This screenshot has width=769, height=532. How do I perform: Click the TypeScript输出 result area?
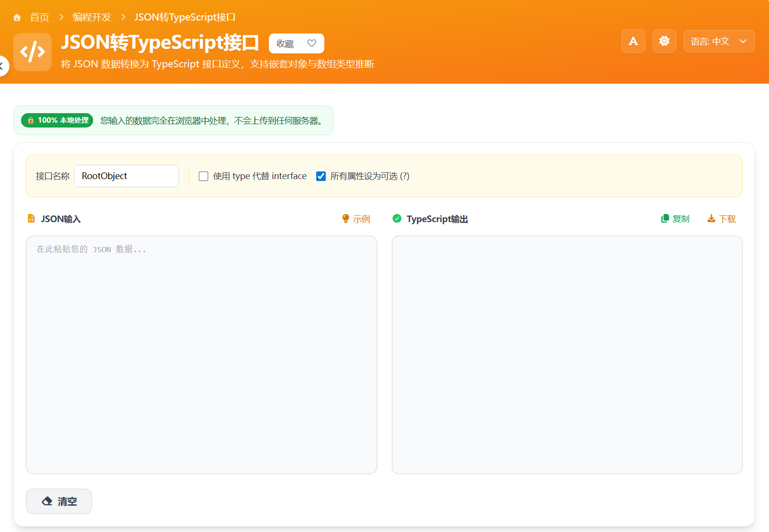coord(566,354)
